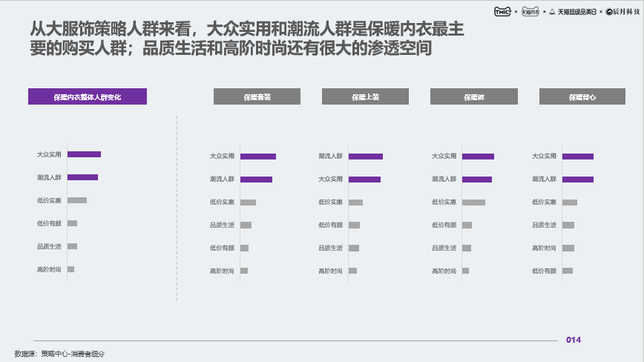644x362 pixels.
Task: Click the 天猫超级品类日 triangle logo
Action: [x=574, y=12]
